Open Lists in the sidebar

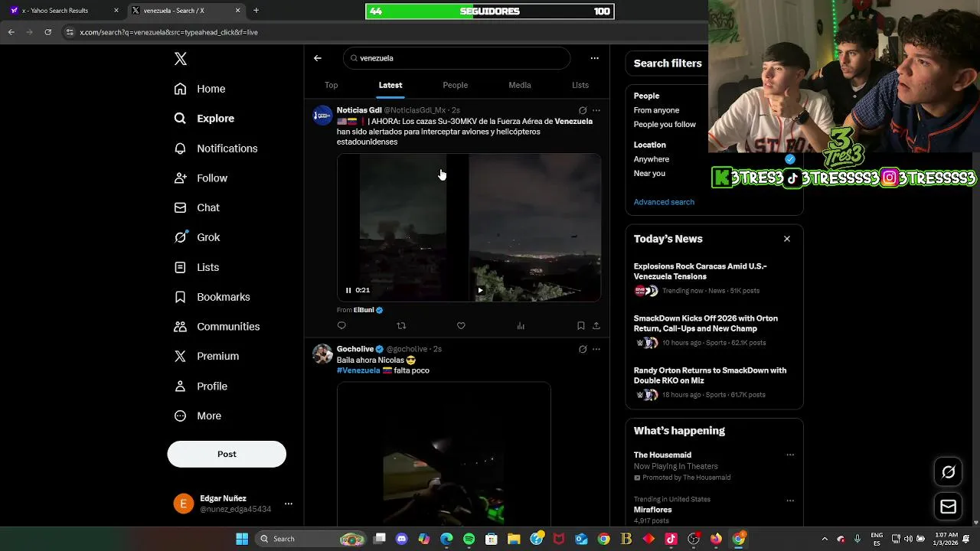[x=196, y=267]
